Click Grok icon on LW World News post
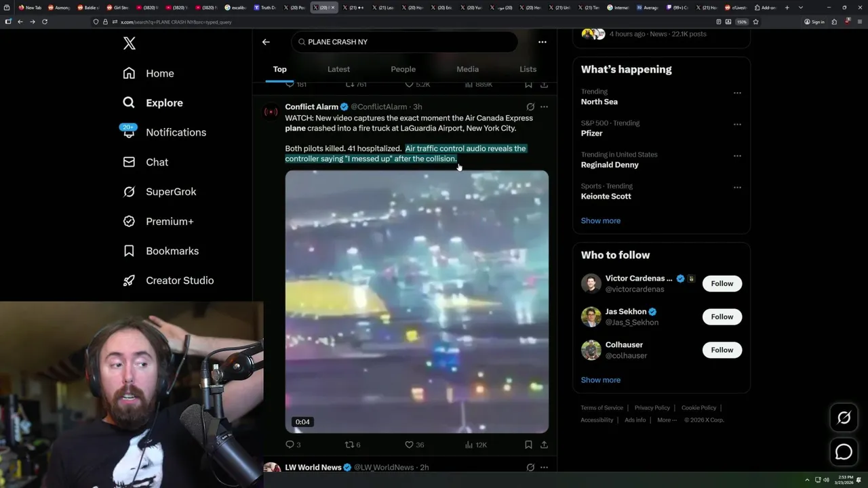The width and height of the screenshot is (868, 488). click(530, 468)
